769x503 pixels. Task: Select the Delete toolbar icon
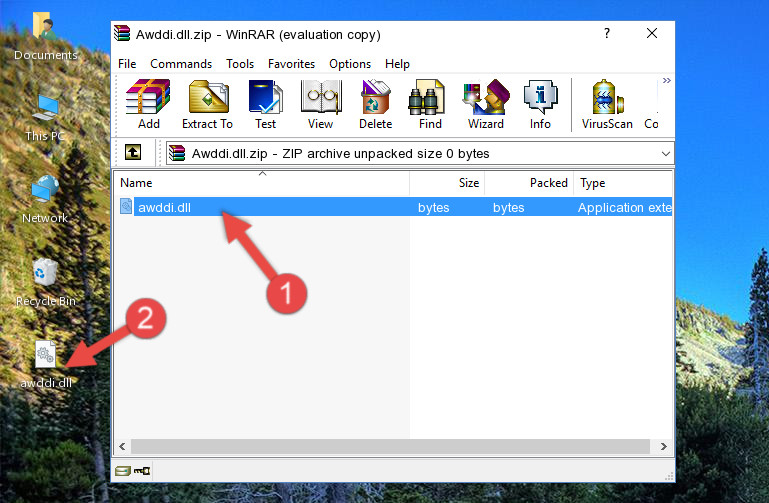tap(375, 104)
